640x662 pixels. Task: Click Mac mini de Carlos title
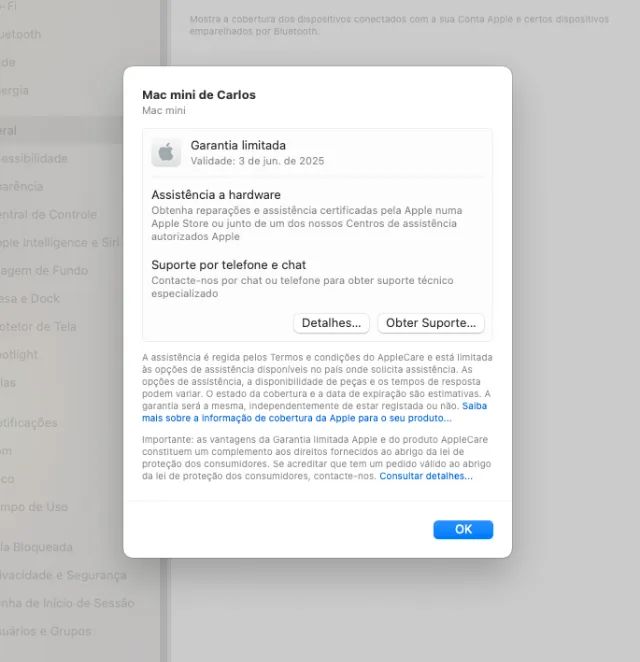[199, 95]
